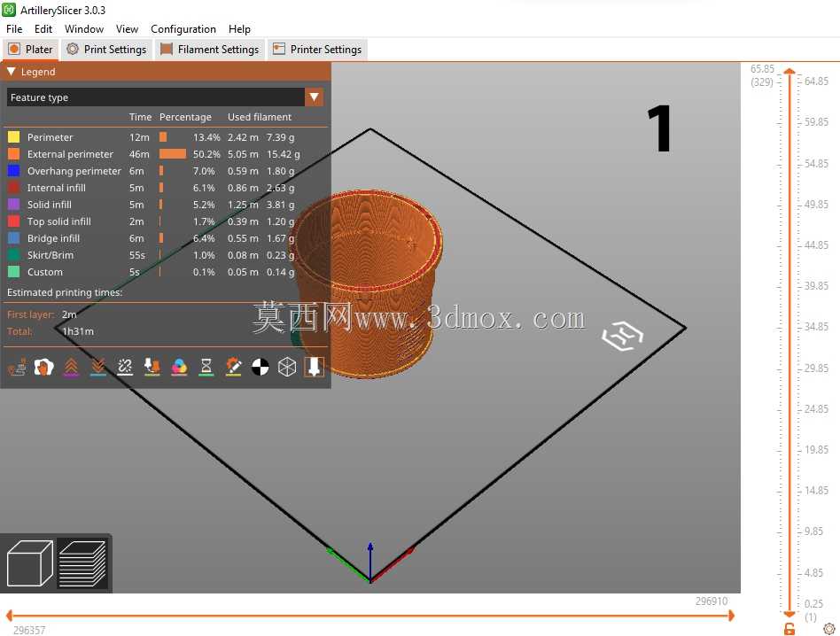This screenshot has height=636, width=840.
Task: Switch to Printer Settings tab
Action: point(318,50)
